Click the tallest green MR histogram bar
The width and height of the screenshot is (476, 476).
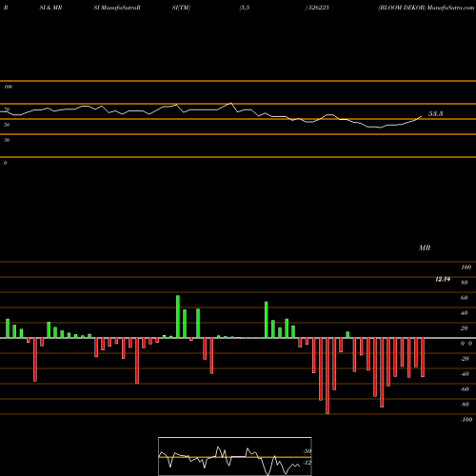(x=178, y=317)
